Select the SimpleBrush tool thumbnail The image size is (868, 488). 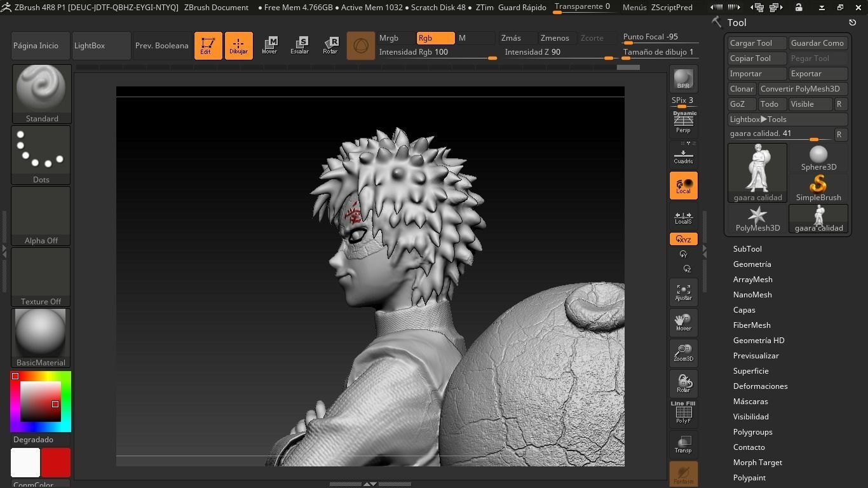818,188
